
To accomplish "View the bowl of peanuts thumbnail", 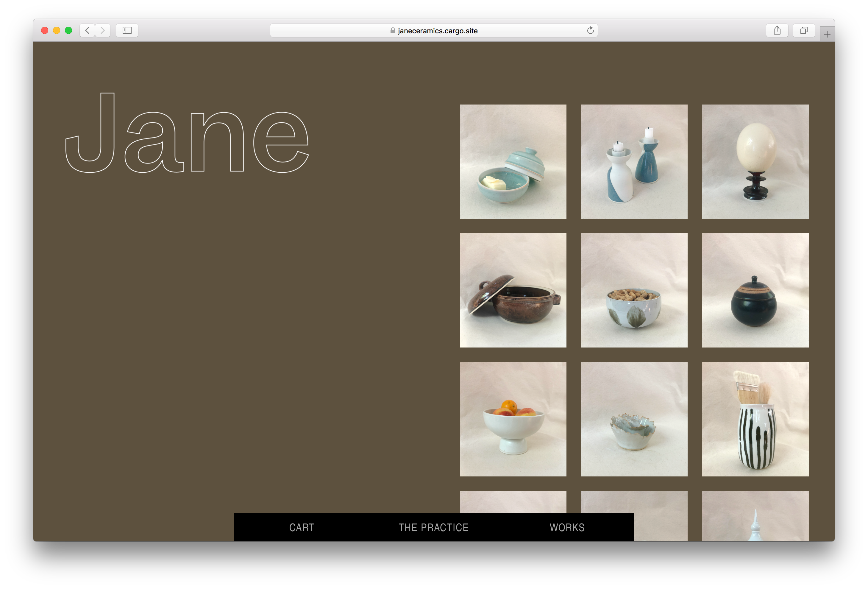I will coord(634,290).
